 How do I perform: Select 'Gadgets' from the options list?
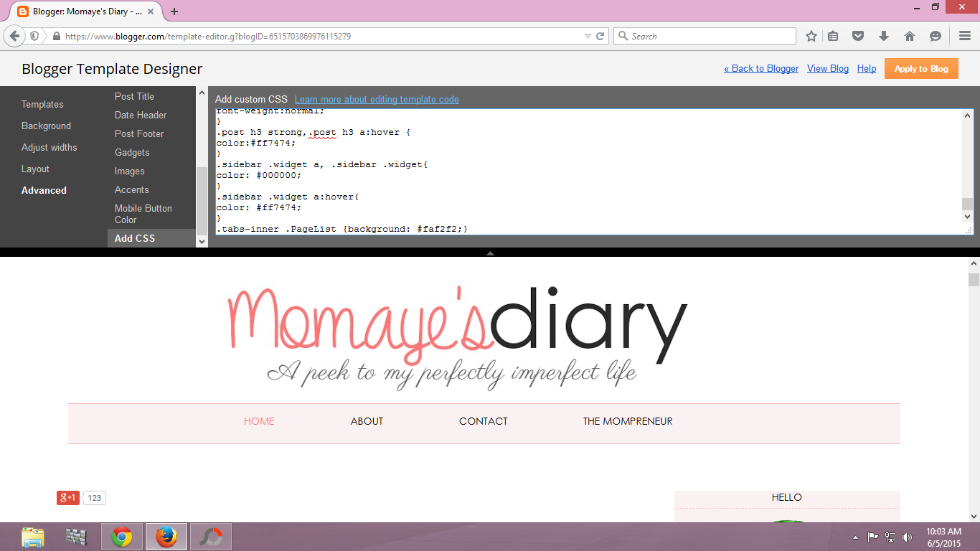(x=131, y=152)
